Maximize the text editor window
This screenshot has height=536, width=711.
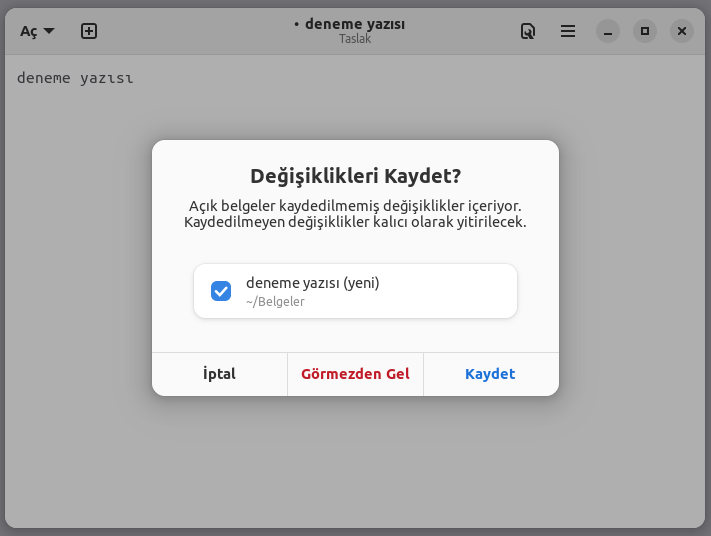tap(645, 31)
